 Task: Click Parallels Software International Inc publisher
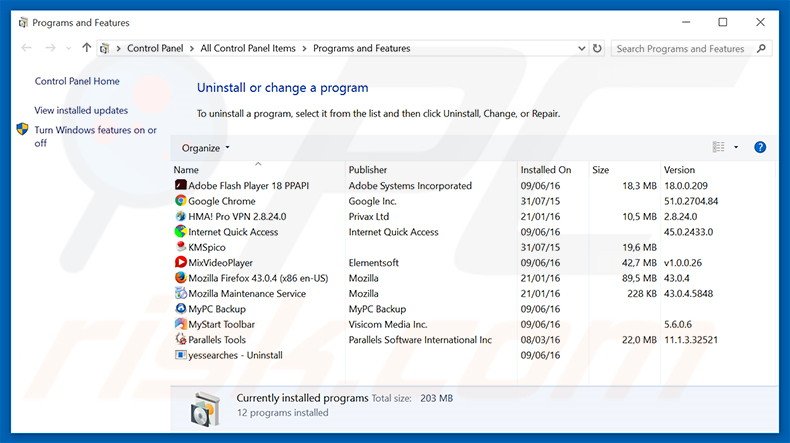coord(420,340)
